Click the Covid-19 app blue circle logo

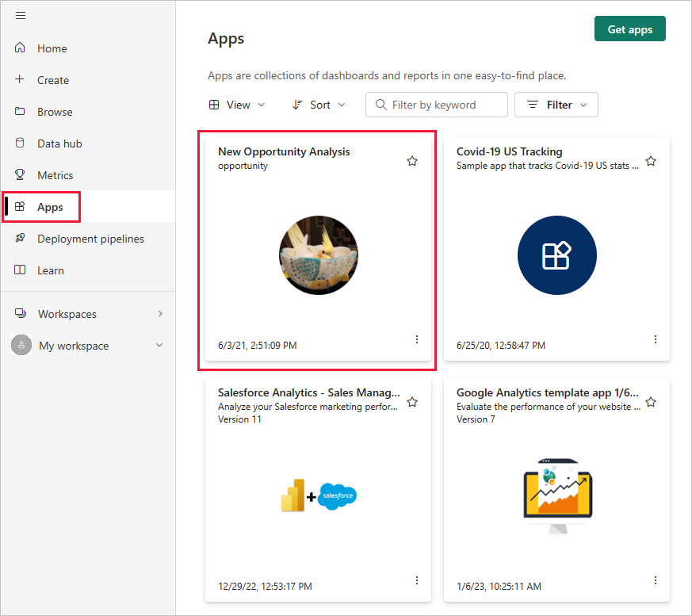(x=557, y=255)
